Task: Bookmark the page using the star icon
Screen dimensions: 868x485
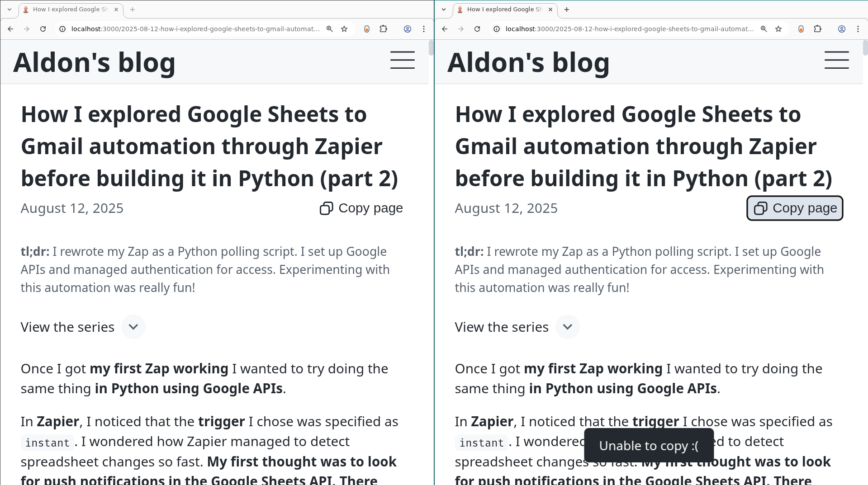Action: (344, 28)
